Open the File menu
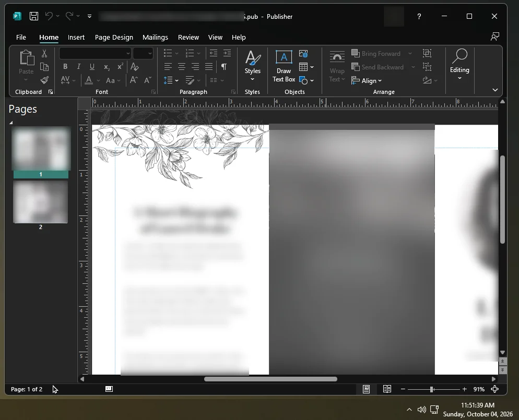Image resolution: width=519 pixels, height=420 pixels. click(x=21, y=38)
